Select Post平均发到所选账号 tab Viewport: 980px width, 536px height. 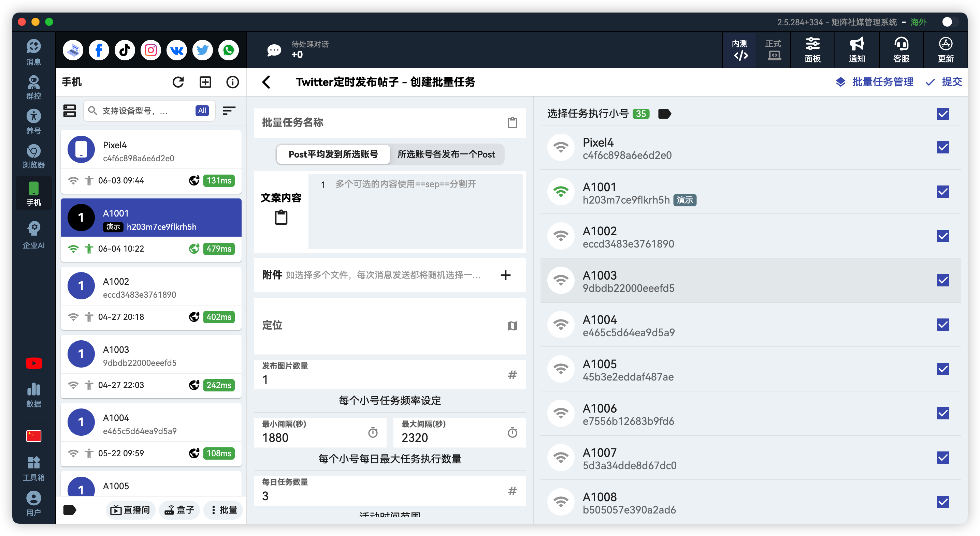(x=333, y=154)
